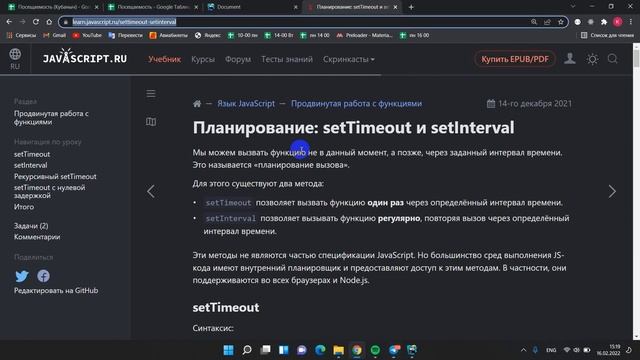Open a new browser tab
This screenshot has height=360, width=640.
(x=411, y=7)
